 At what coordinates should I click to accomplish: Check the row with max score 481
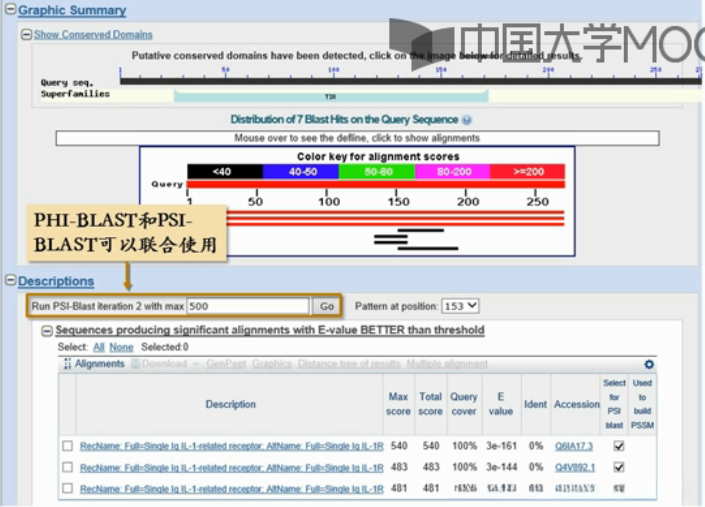67,488
